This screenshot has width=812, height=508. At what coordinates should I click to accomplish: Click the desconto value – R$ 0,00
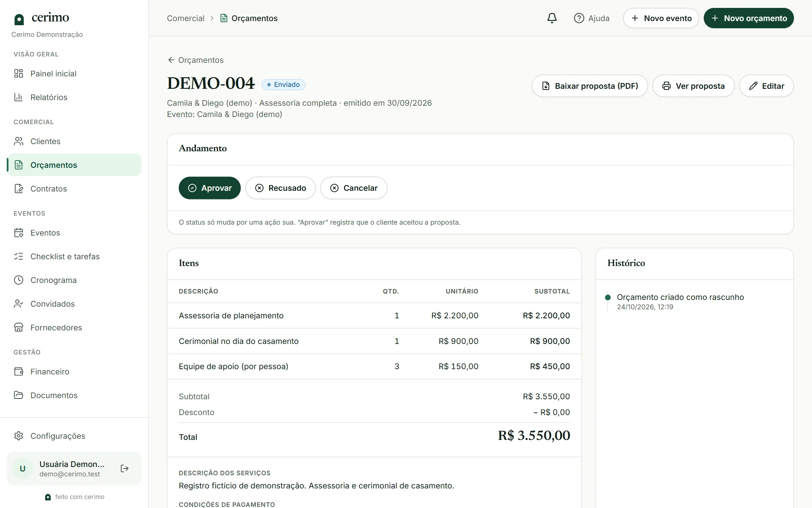coord(551,412)
